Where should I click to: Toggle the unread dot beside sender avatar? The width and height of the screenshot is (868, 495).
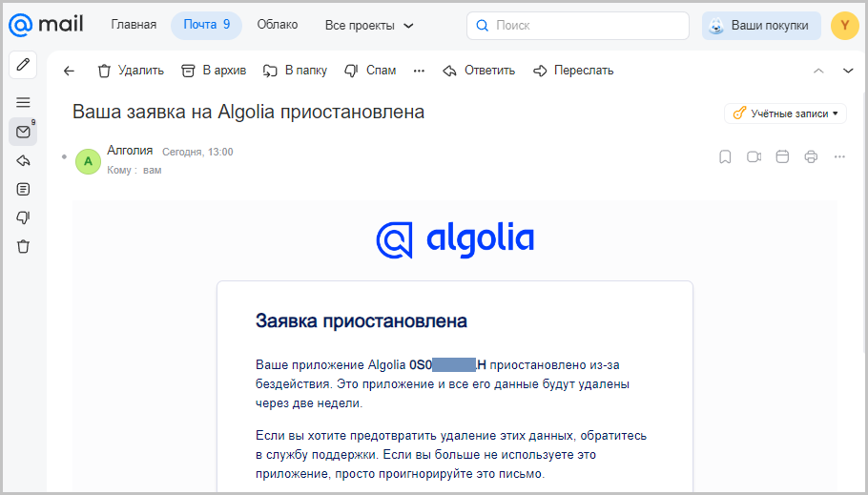[64, 156]
